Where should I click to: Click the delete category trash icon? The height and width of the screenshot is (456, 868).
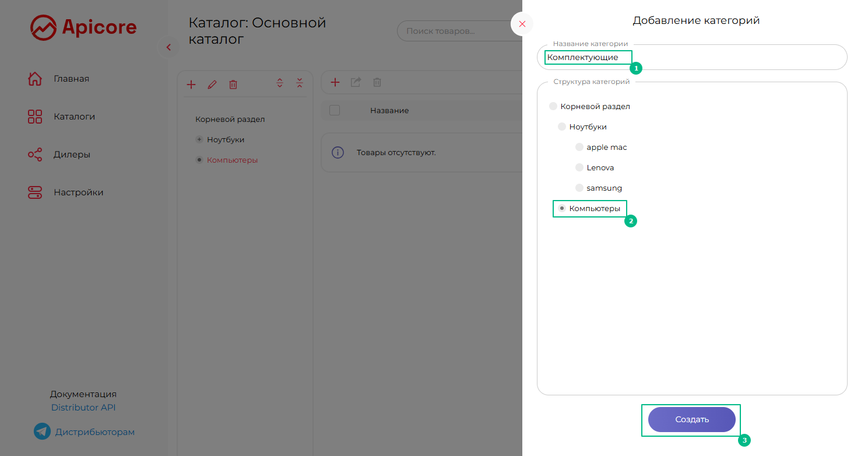pos(233,85)
